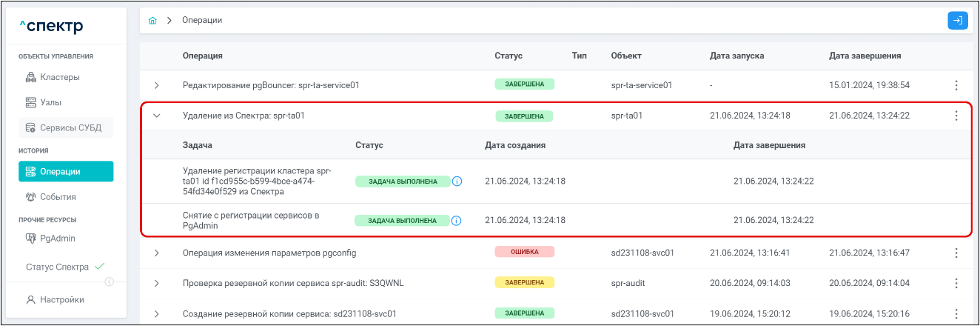
Task: Open kebab menu for spr-audit backup check
Action: coord(956,283)
